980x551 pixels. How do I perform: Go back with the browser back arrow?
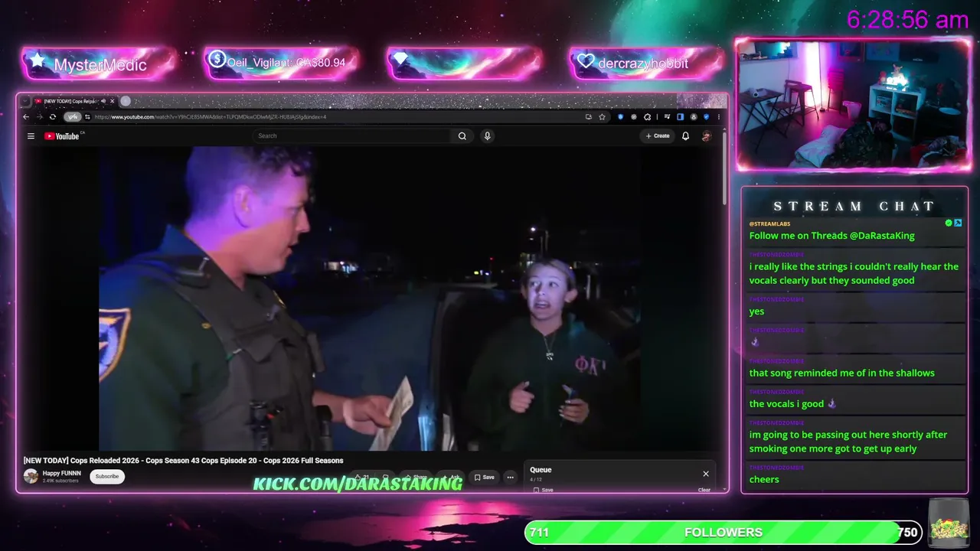pyautogui.click(x=26, y=117)
